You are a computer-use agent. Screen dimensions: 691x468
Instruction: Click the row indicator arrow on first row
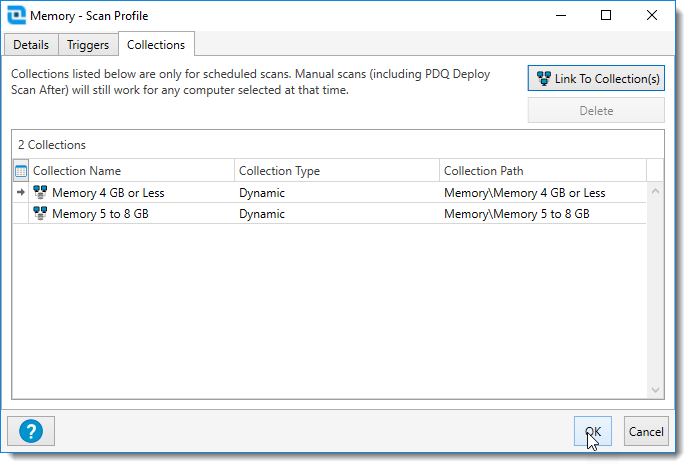21,193
